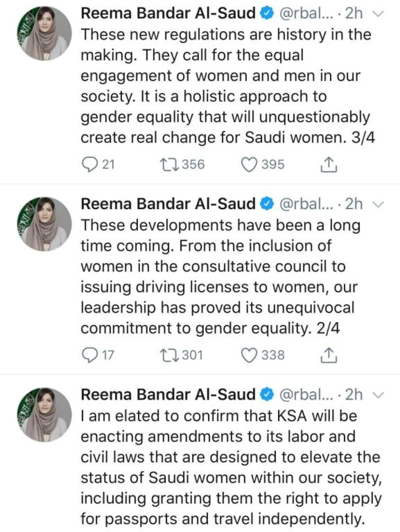Click the @rbal handle on second tweet
This screenshot has height=532, width=400.
306,204
